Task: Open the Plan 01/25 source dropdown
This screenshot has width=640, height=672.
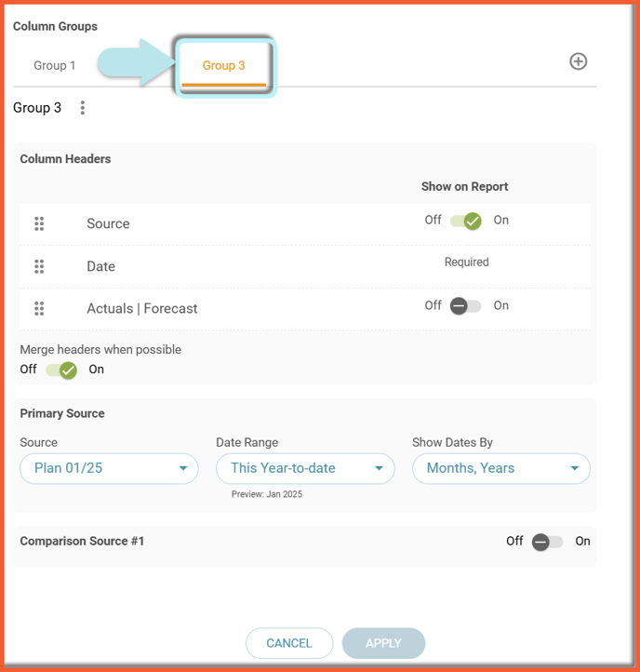Action: pyautogui.click(x=109, y=468)
